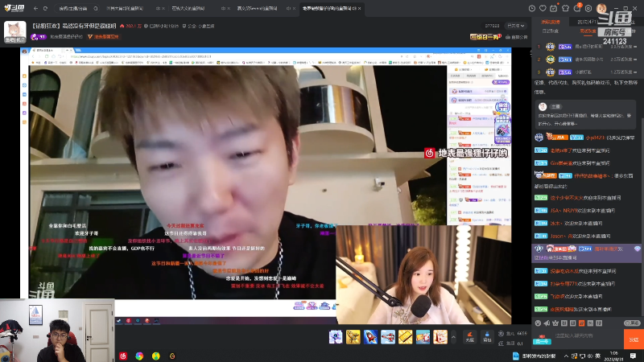644x362 pixels.
Task: Switch to the 贡献周榜 contribution tab
Action: click(x=551, y=22)
